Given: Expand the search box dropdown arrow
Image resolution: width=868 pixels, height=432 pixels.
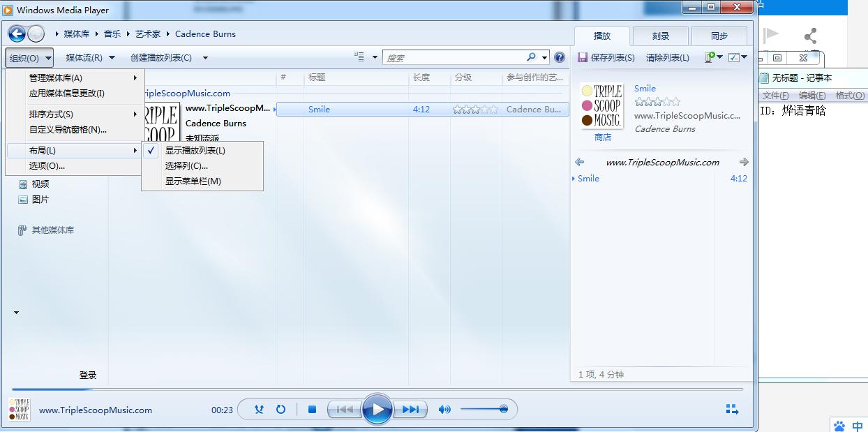Looking at the screenshot, I should [545, 57].
